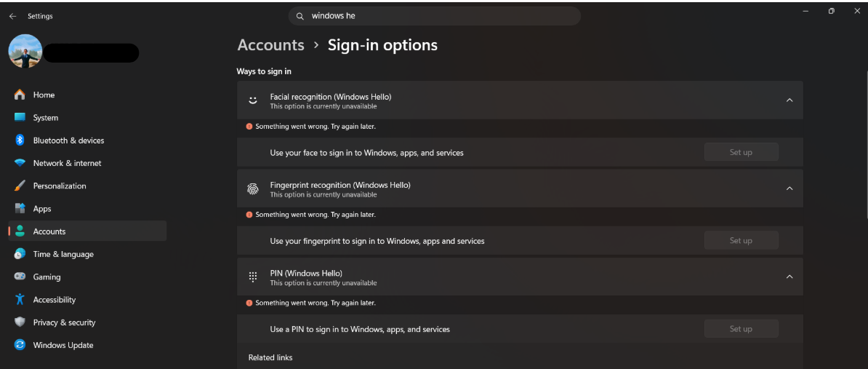Click error icon under Facial recognition
Image resolution: width=868 pixels, height=369 pixels.
(x=249, y=127)
